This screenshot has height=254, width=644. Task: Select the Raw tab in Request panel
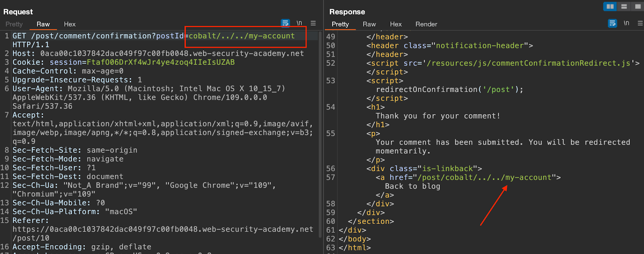pyautogui.click(x=43, y=24)
